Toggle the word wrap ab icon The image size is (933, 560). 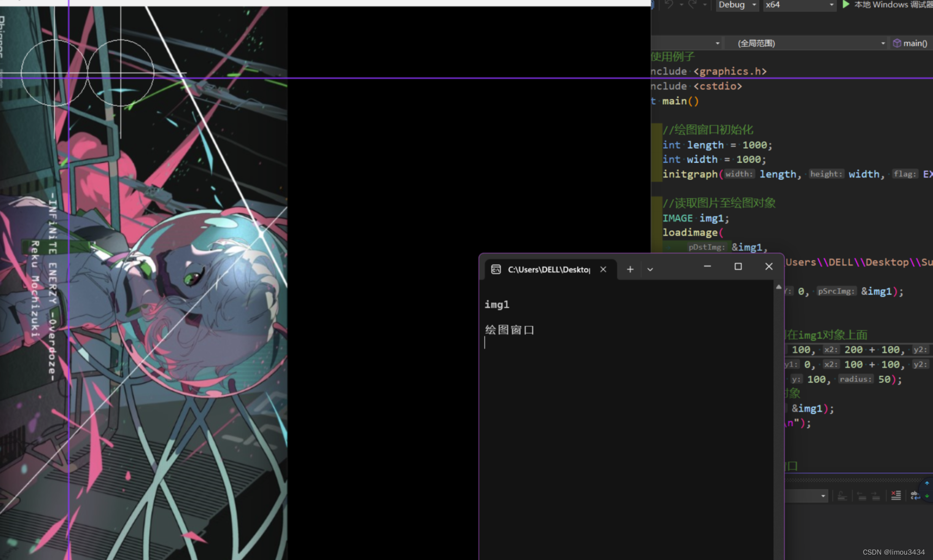click(x=914, y=496)
